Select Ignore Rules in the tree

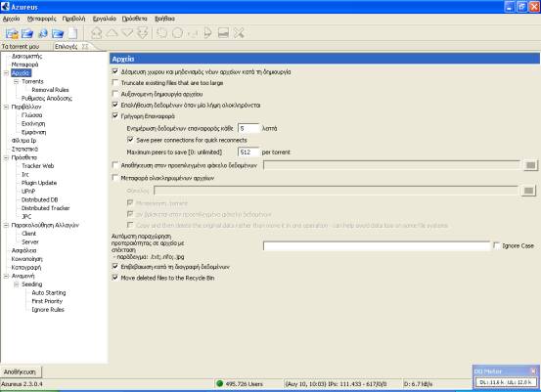point(48,310)
